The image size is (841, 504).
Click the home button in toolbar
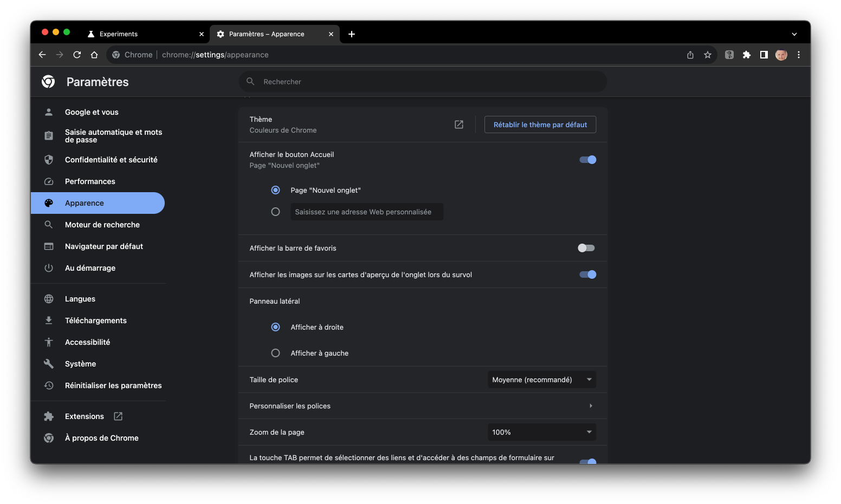[94, 55]
